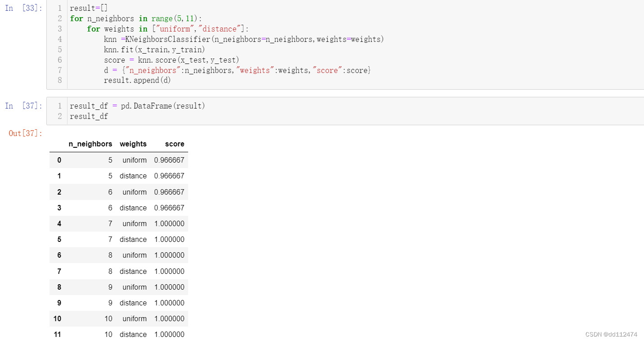Screen dimensions: 644x341
Task: Click the result.append(d) line
Action: pos(137,80)
